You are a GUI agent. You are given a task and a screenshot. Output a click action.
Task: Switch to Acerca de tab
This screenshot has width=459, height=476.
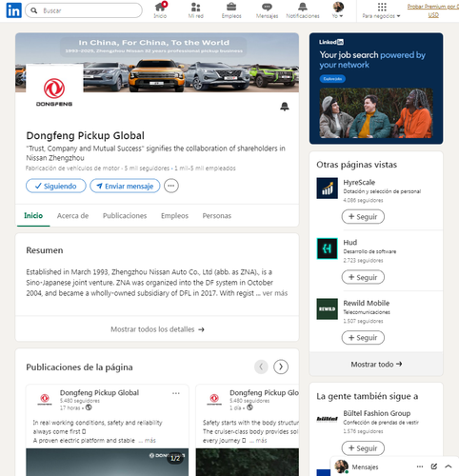(72, 216)
